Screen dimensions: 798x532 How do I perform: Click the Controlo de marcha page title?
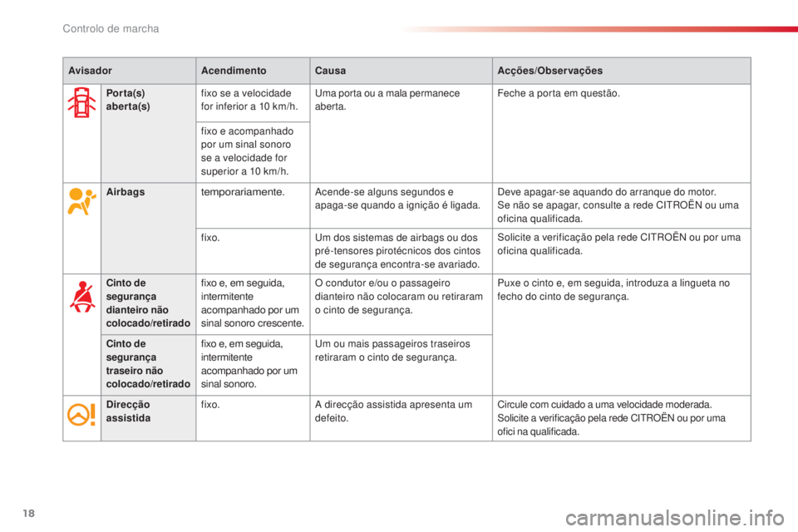(111, 29)
